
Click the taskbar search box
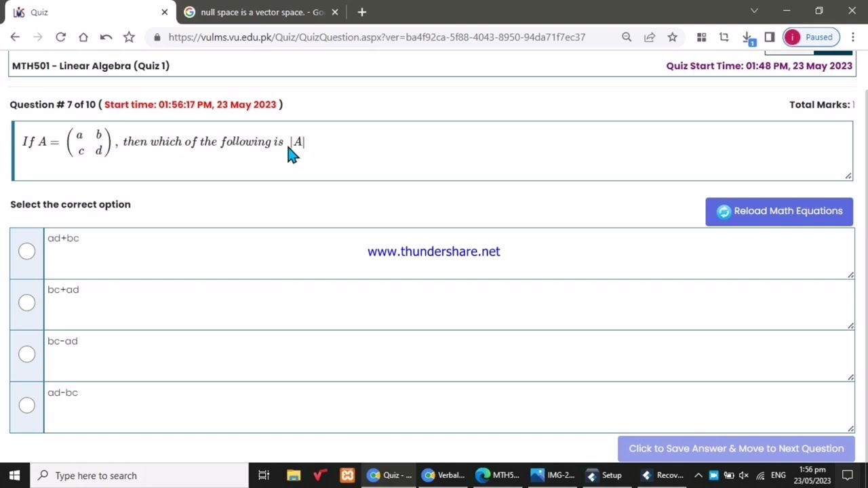click(139, 475)
